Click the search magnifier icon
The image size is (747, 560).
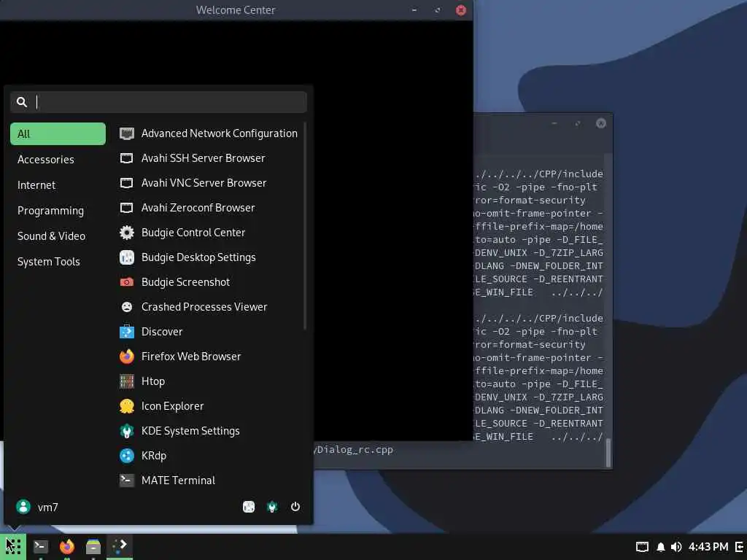coord(21,102)
